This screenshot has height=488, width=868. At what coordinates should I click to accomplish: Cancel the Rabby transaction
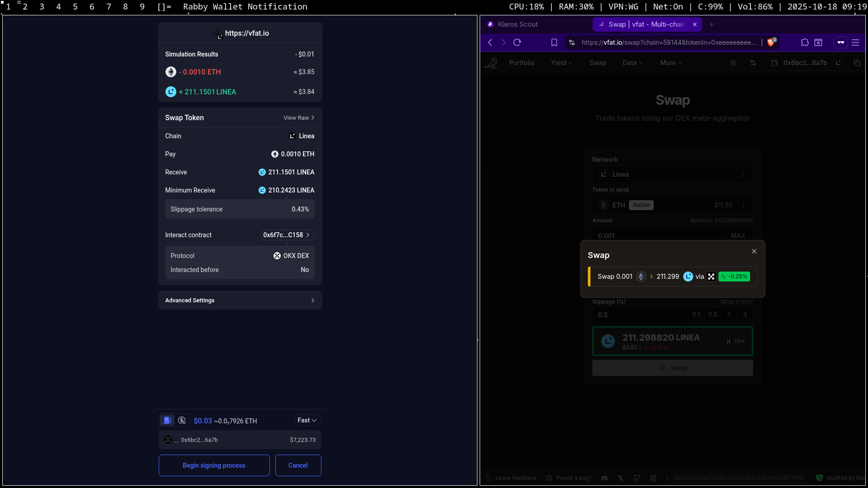tap(298, 465)
